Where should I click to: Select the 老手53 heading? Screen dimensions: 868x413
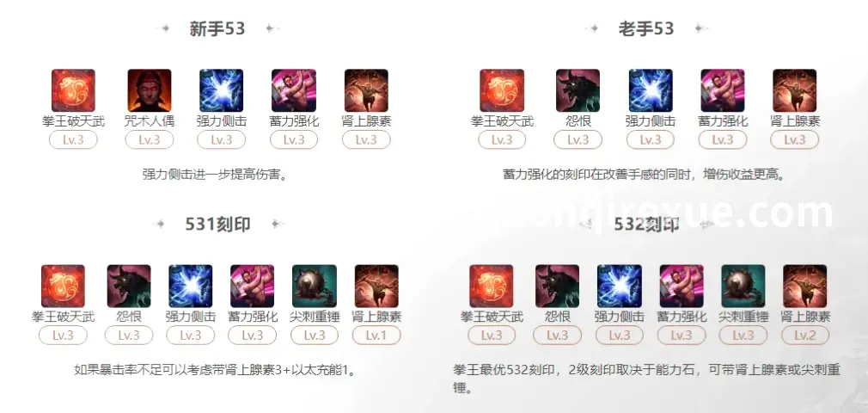tap(646, 29)
